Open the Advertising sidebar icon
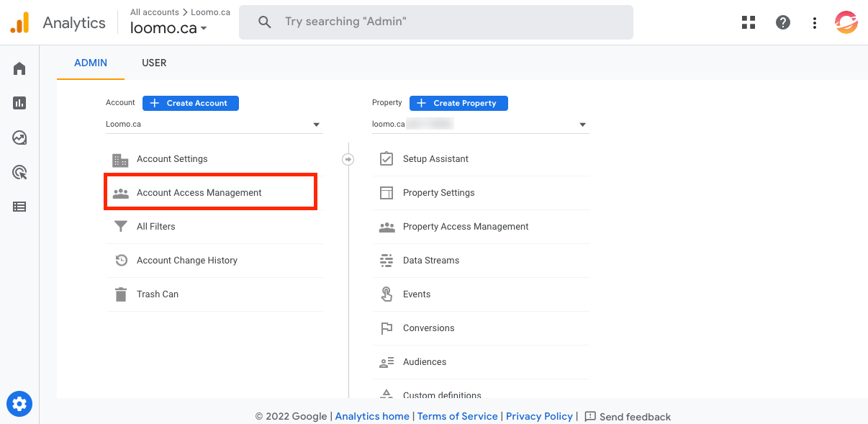The height and width of the screenshot is (424, 868). click(x=19, y=172)
